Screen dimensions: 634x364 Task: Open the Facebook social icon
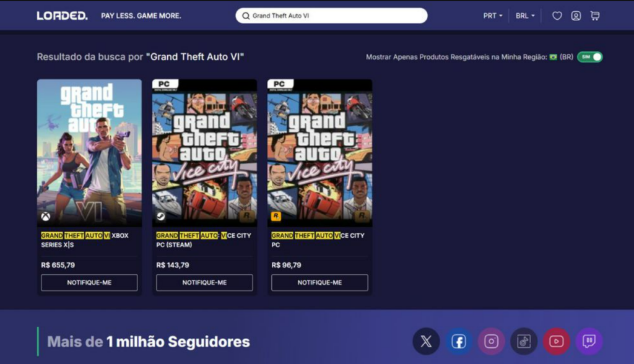[459, 341]
